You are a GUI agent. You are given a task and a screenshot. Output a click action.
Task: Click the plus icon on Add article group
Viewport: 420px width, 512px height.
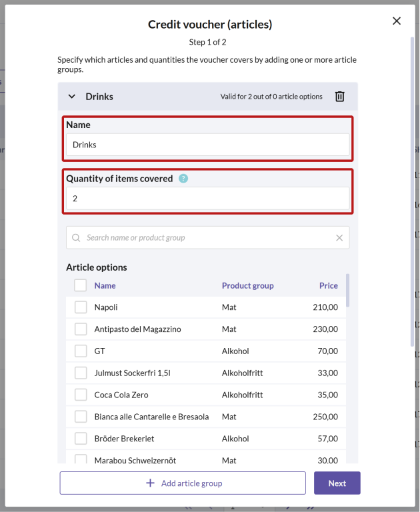pos(150,483)
